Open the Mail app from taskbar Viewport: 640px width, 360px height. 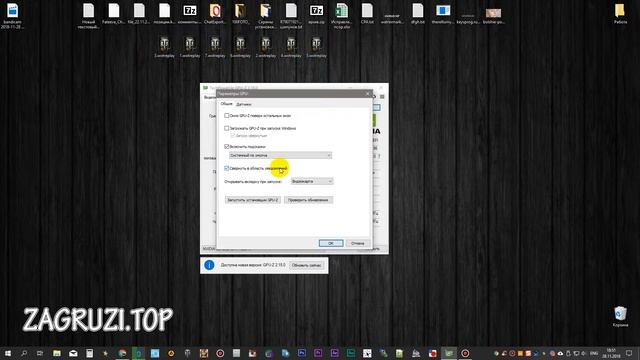(x=73, y=353)
